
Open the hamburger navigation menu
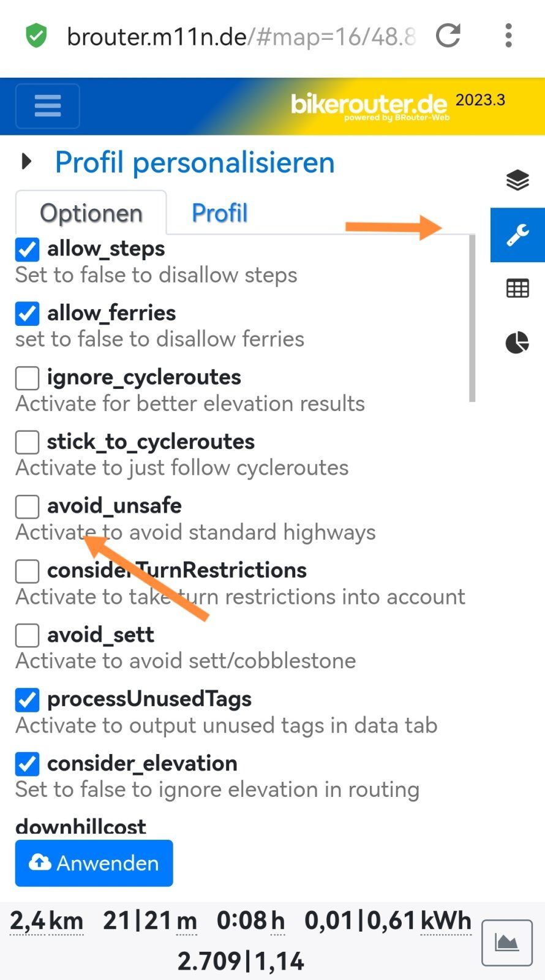point(48,106)
